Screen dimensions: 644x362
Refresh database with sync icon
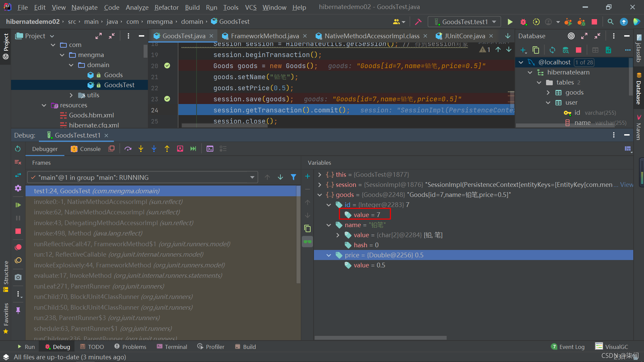[552, 50]
